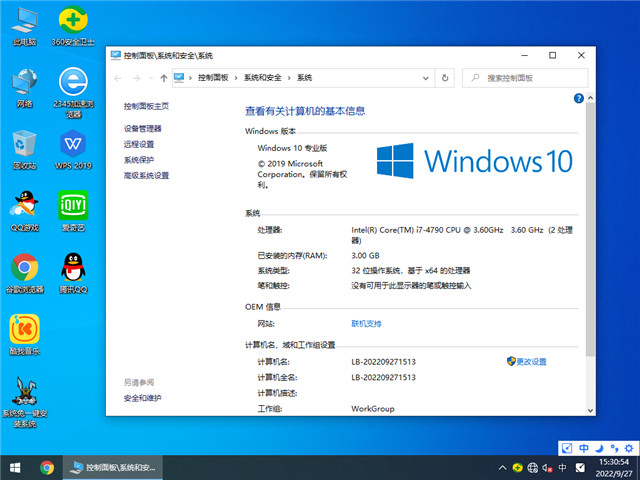
Task: Open 控制面板主页 link
Action: click(x=146, y=106)
